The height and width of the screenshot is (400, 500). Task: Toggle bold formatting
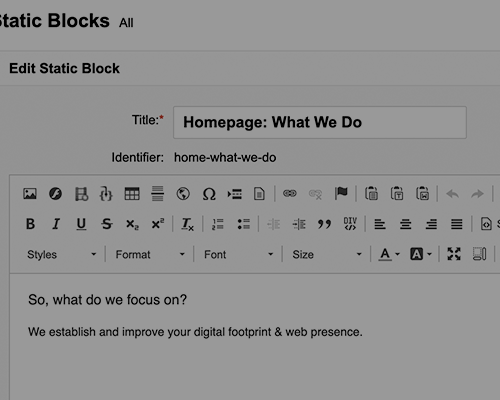pos(30,224)
